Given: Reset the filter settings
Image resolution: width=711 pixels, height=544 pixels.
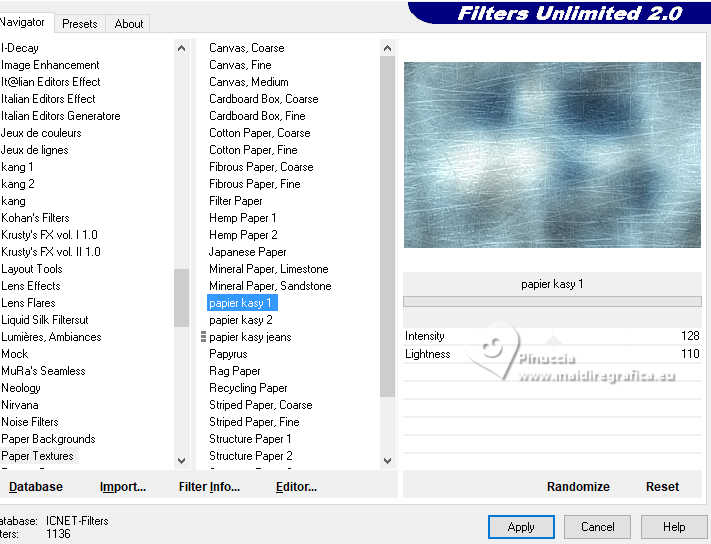Looking at the screenshot, I should pyautogui.click(x=662, y=486).
